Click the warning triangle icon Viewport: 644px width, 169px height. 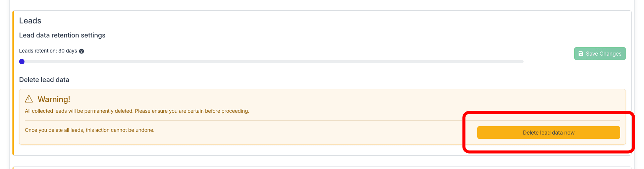(x=29, y=99)
